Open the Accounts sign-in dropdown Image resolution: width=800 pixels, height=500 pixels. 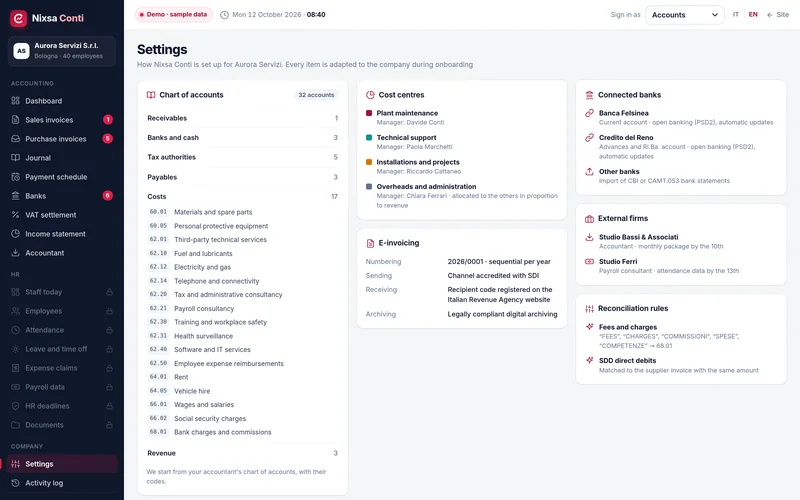685,15
